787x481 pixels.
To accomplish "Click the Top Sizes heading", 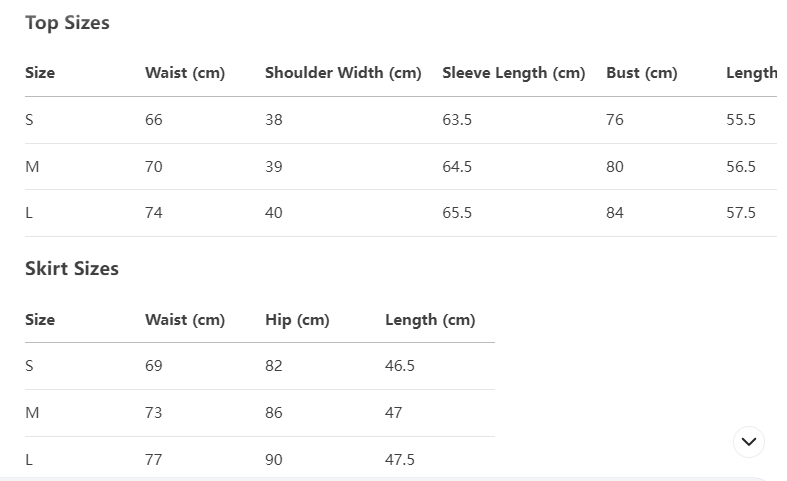I will tap(67, 23).
